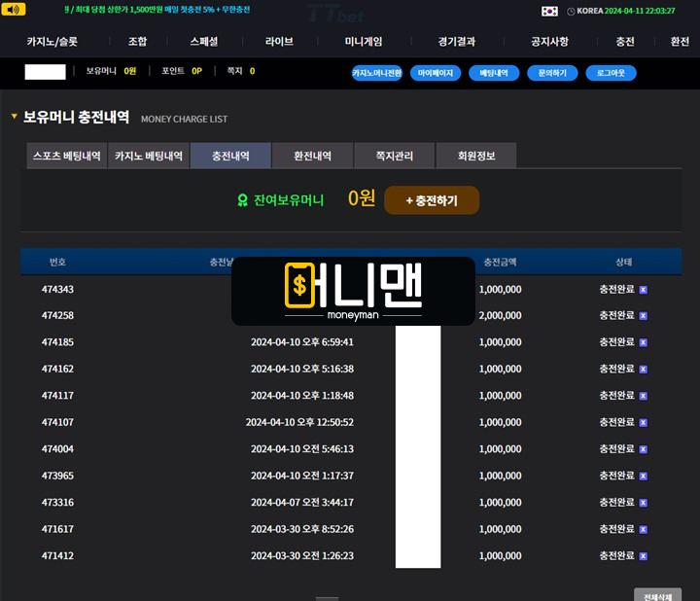Collapse the 보유머니 충전내역 section arrow
Image resolution: width=700 pixels, height=601 pixels.
tap(14, 117)
